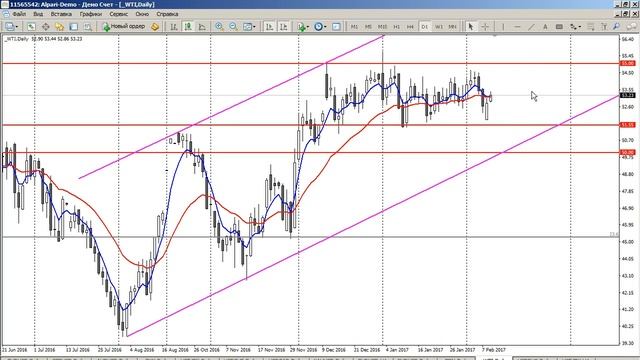Screen dimensions: 640x360
Task: Select the horizontal line drawing tool
Action: point(517,27)
